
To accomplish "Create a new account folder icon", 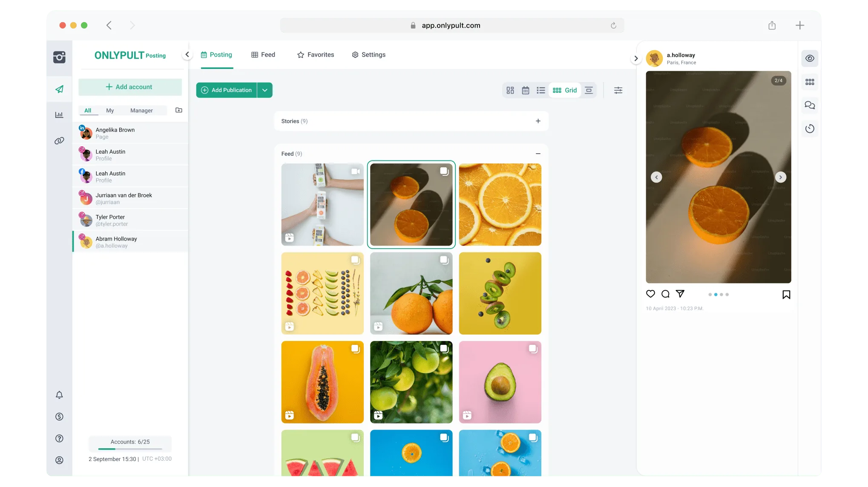I will [179, 110].
